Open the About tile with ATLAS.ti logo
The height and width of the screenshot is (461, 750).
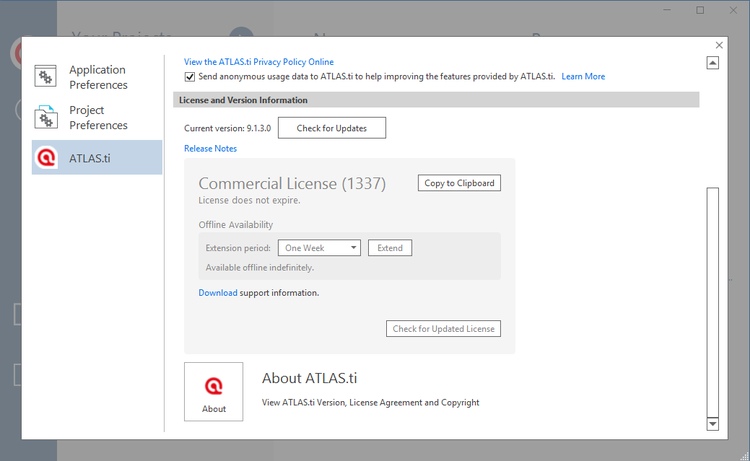click(x=213, y=391)
